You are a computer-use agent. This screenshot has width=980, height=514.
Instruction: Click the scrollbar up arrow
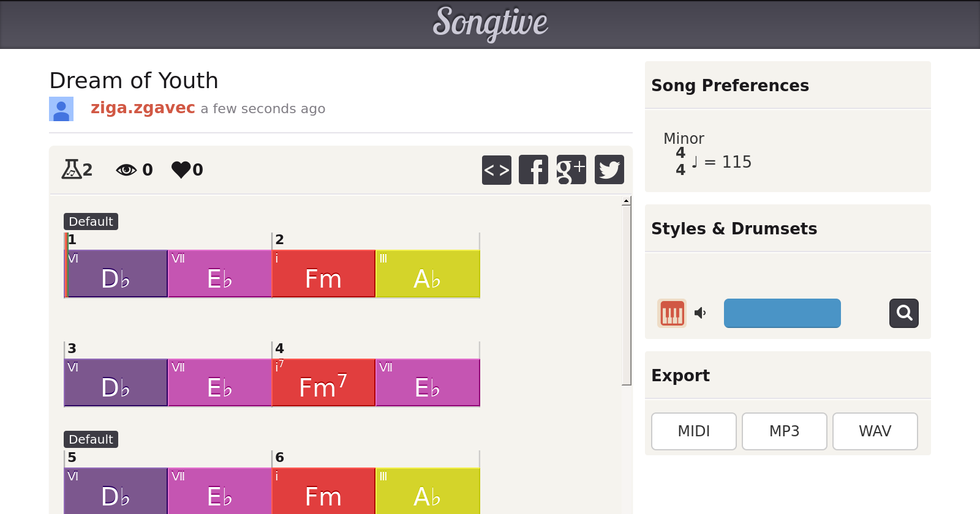pyautogui.click(x=626, y=201)
